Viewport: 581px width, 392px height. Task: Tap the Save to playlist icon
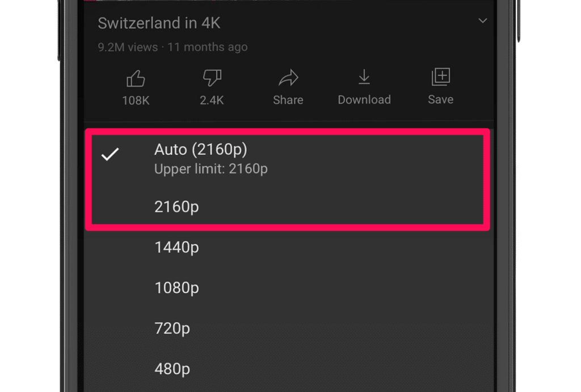click(x=441, y=77)
